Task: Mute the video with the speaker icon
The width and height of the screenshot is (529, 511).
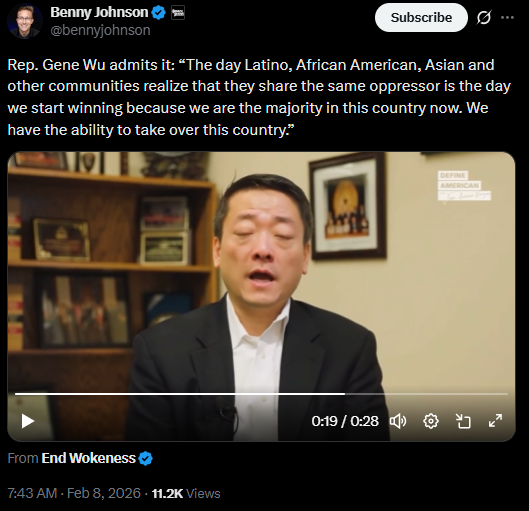Action: (398, 421)
